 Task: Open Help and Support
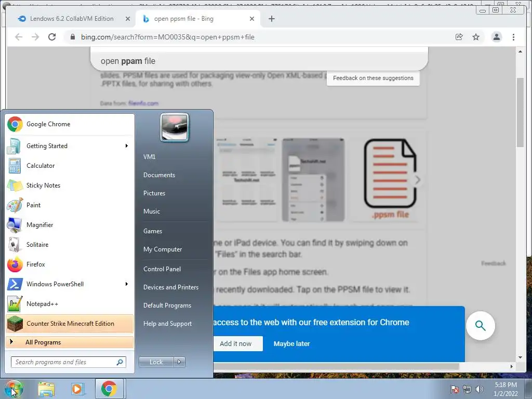(x=168, y=324)
